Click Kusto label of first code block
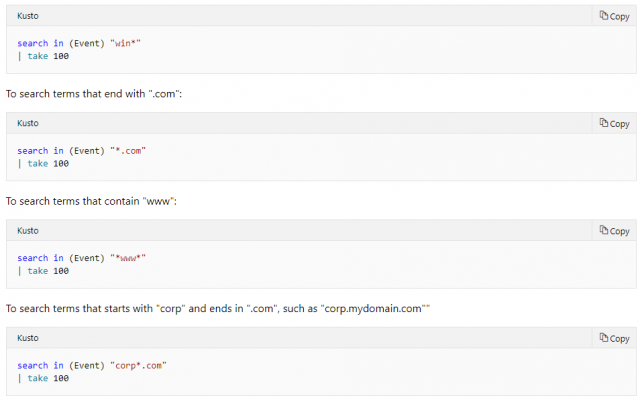This screenshot has width=640, height=400. pyautogui.click(x=28, y=16)
